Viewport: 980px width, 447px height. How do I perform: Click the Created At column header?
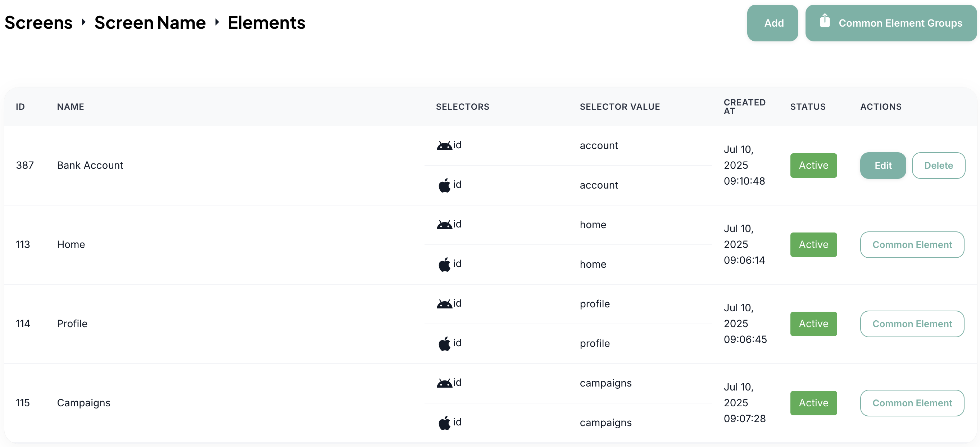tap(744, 107)
